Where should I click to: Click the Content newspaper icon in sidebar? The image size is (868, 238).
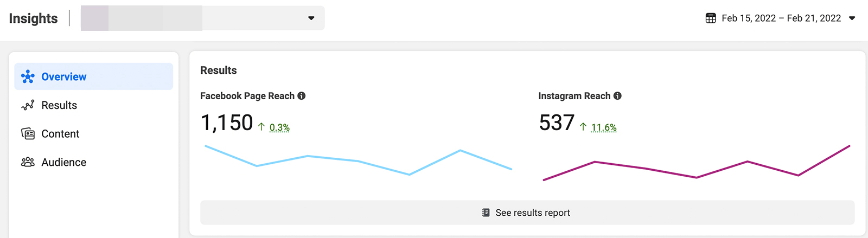click(x=28, y=133)
